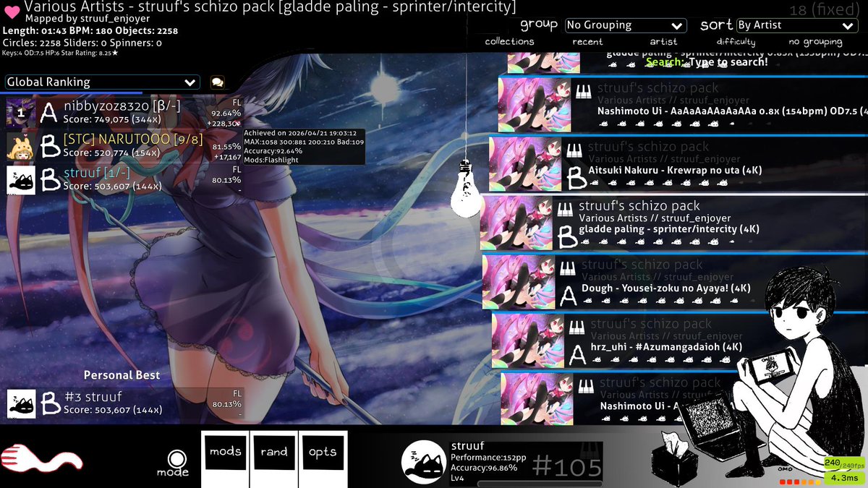Click thumbnail of Krewrap no uta card
This screenshot has height=488, width=868.
(525, 164)
